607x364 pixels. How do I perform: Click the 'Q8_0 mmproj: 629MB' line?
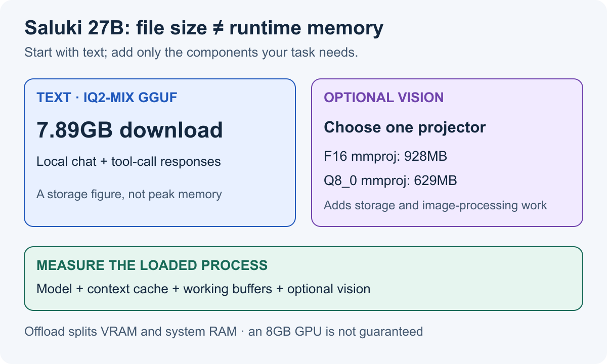391,180
